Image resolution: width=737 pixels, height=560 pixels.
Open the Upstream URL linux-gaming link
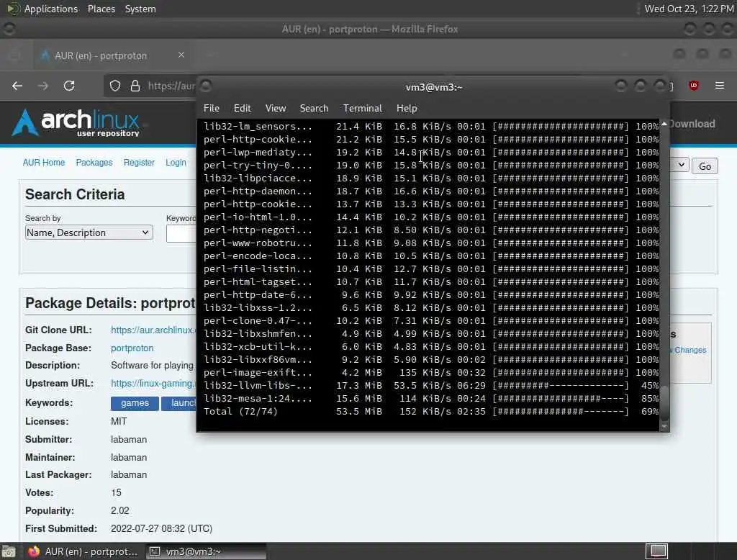[x=153, y=383]
